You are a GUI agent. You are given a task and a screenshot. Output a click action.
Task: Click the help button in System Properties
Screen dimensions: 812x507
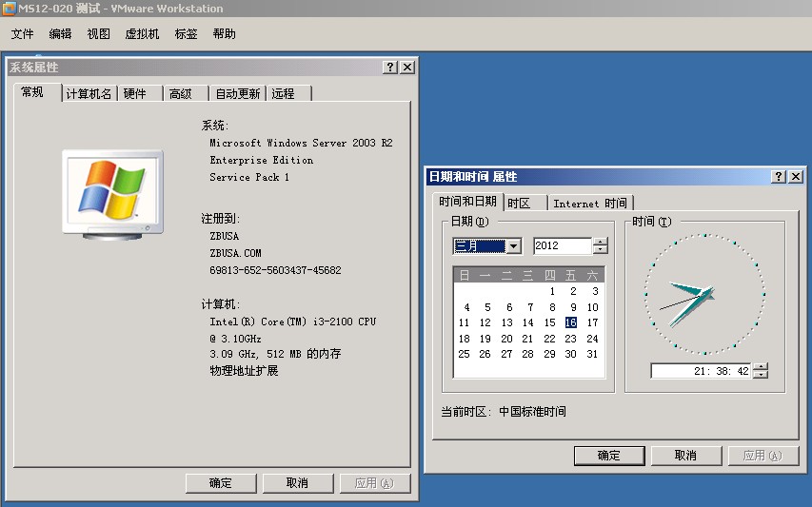coord(390,68)
